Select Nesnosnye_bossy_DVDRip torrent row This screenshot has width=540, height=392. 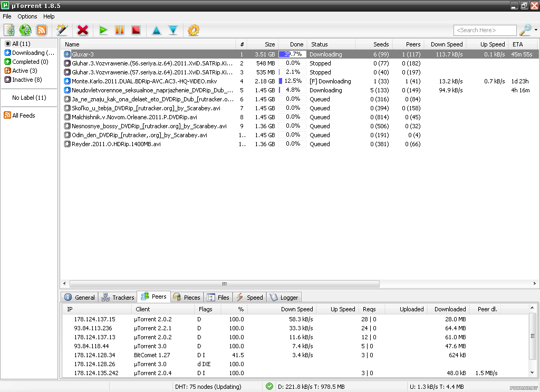point(299,126)
